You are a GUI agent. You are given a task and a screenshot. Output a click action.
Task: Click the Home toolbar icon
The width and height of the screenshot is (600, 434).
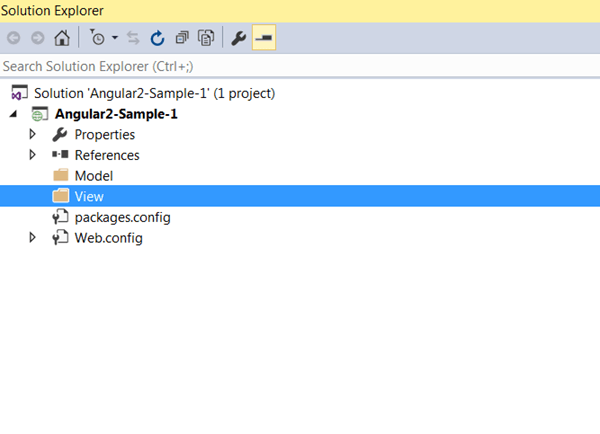(x=61, y=39)
